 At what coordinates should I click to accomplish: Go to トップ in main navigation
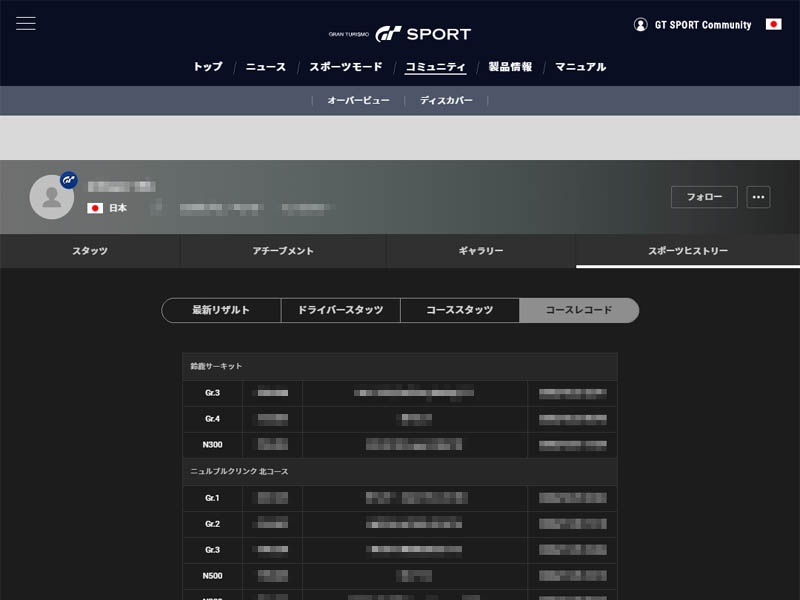[x=208, y=67]
